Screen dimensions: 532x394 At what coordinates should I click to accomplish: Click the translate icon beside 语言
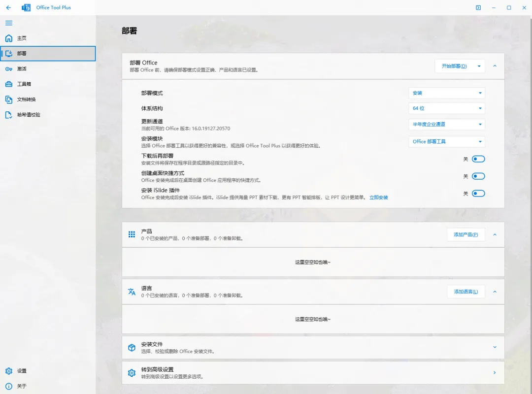[x=132, y=292]
